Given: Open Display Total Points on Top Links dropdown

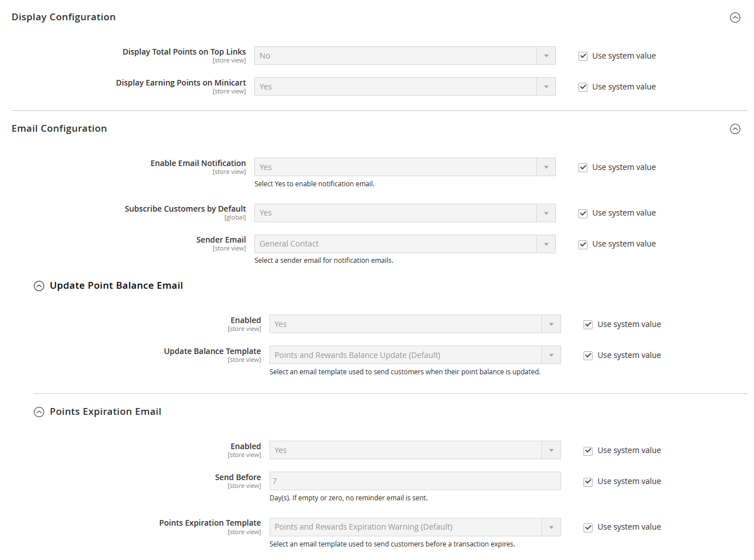Looking at the screenshot, I should click(405, 56).
